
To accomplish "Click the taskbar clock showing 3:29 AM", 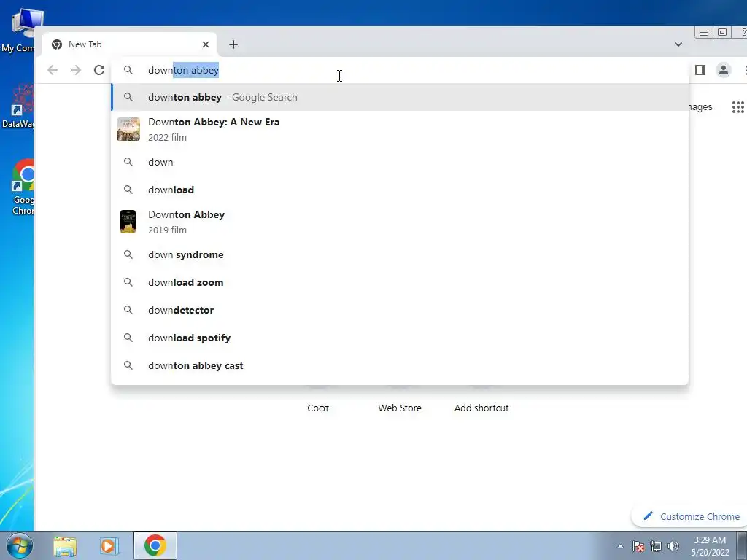I will coord(710,546).
